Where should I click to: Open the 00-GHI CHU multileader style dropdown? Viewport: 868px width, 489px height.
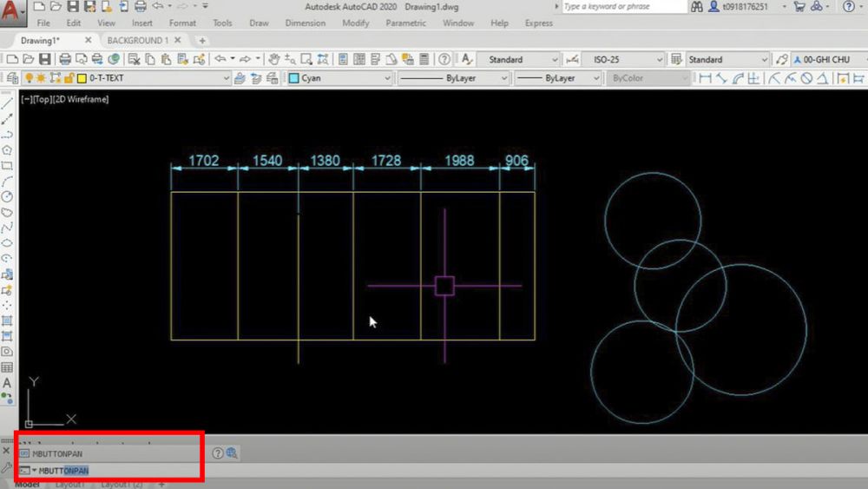point(829,59)
